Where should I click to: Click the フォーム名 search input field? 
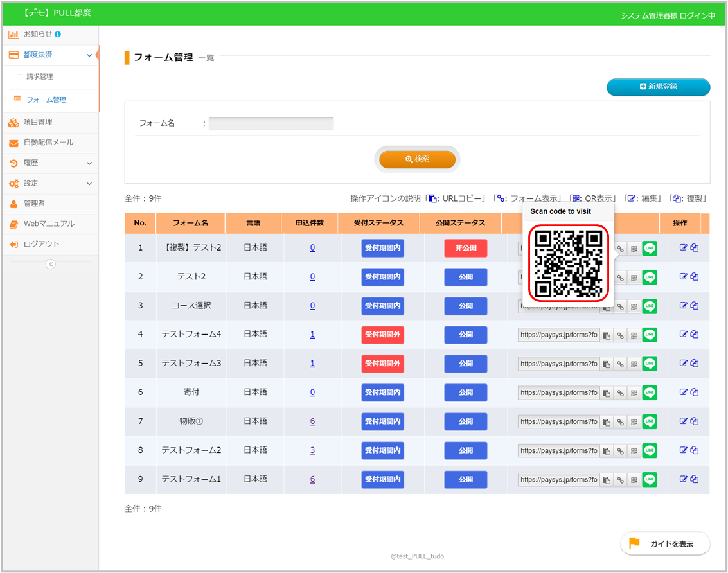(271, 123)
